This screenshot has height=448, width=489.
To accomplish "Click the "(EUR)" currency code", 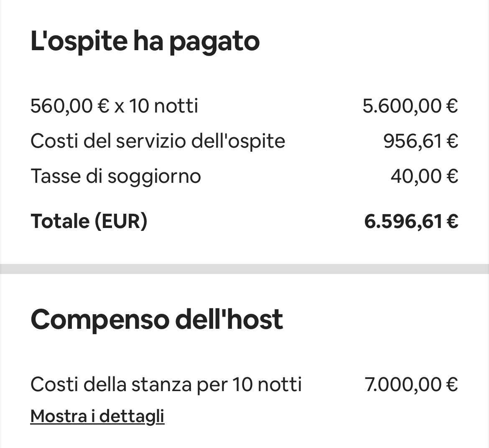I will (121, 221).
